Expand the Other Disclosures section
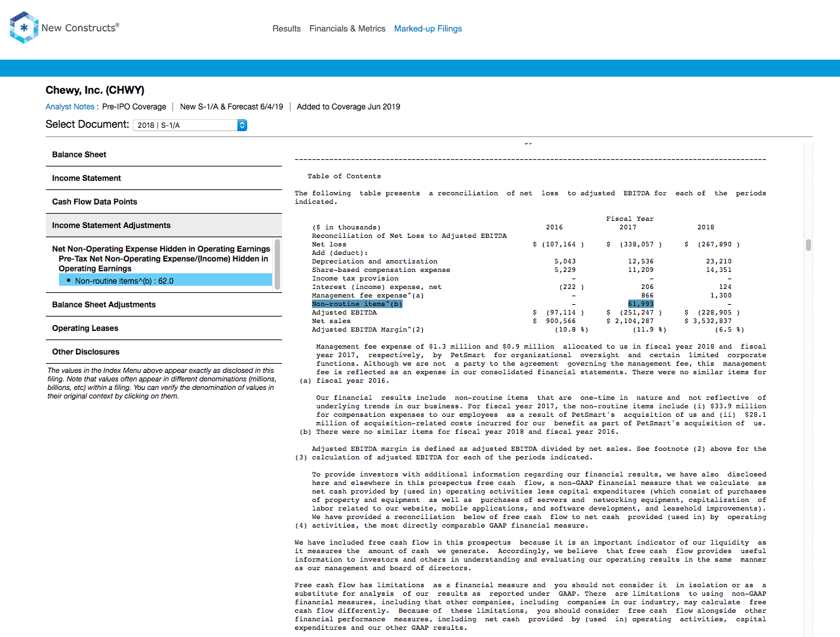The image size is (840, 637). 164,352
